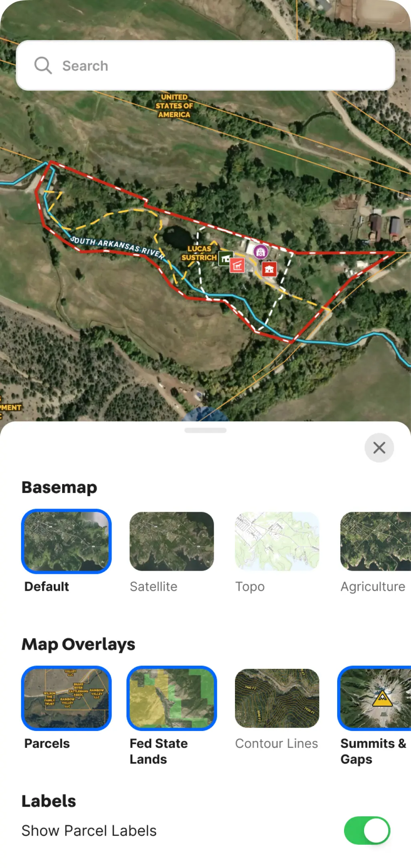Tap the LUCAS SUSTRICH parcel label
The image size is (411, 868).
tap(199, 253)
